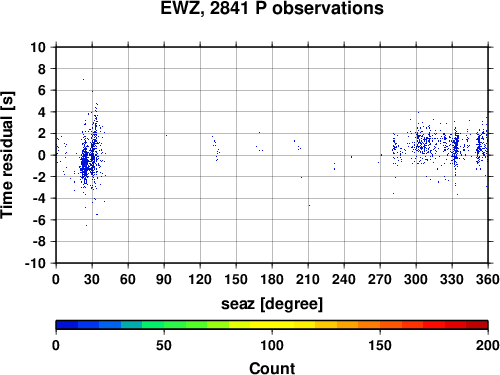Click the dark red end of the colorbar

pos(477,325)
